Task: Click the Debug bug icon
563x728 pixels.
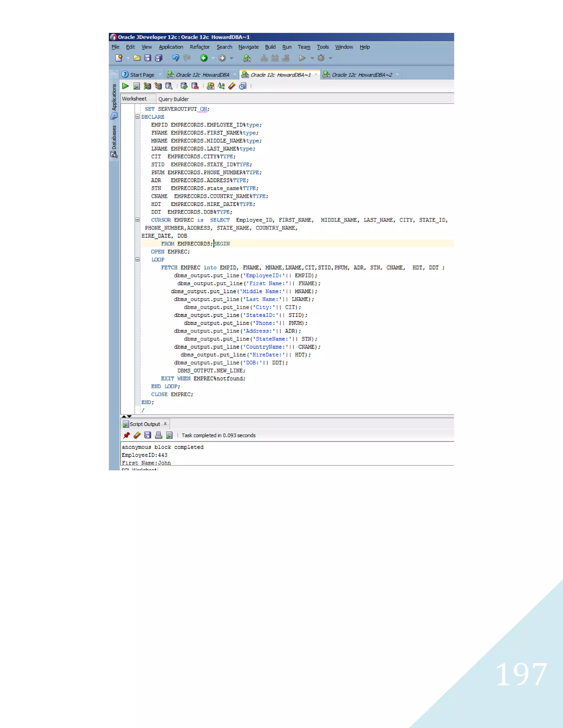Action: pos(321,58)
